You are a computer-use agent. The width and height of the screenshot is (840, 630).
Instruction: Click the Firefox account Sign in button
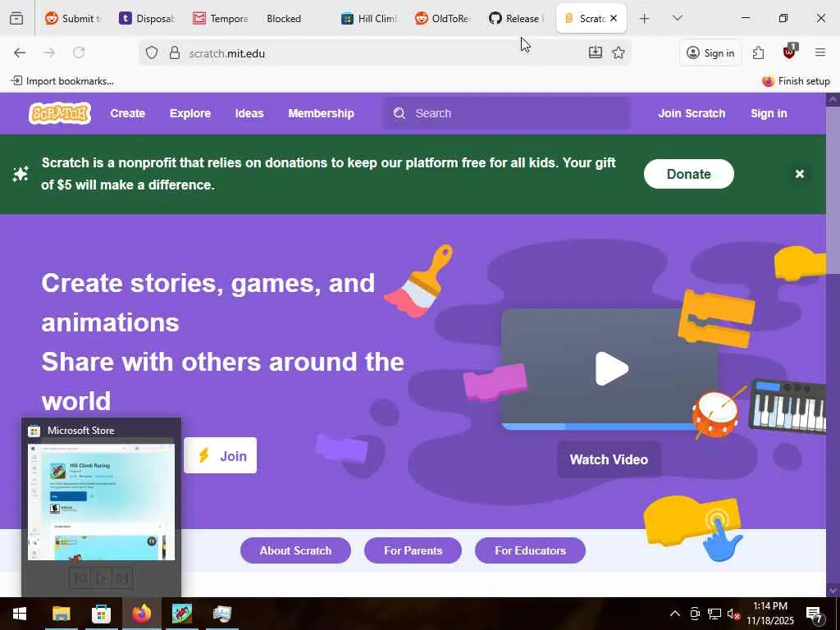tap(710, 52)
